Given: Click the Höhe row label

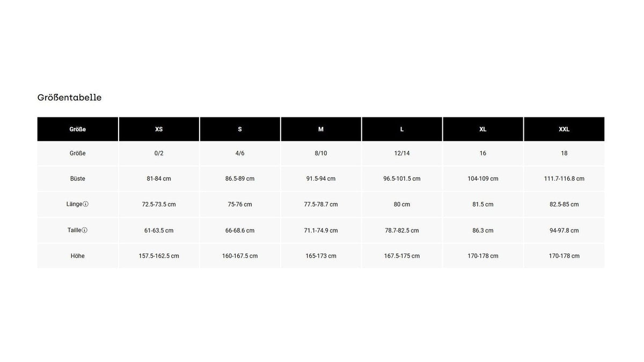Looking at the screenshot, I should click(78, 256).
